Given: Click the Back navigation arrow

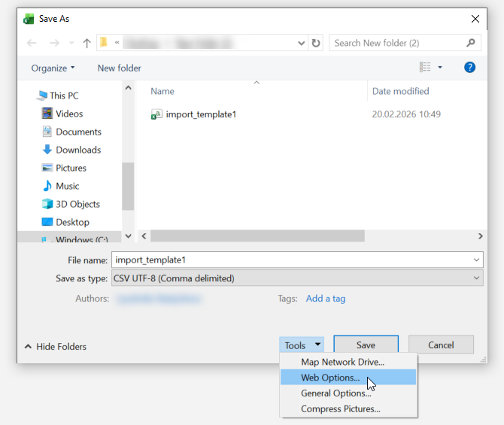Looking at the screenshot, I should click(32, 43).
